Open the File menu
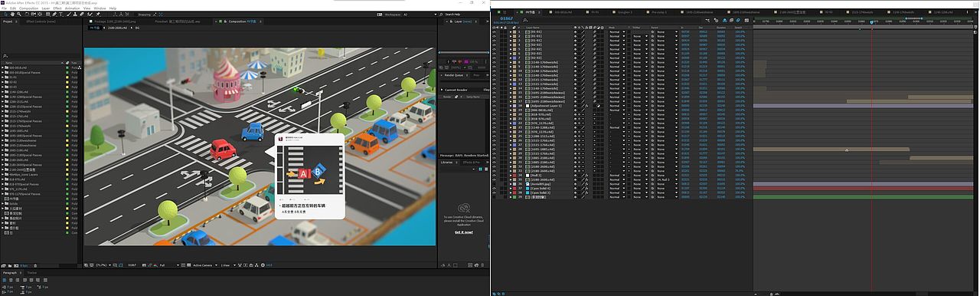The height and width of the screenshot is (296, 980). (4, 8)
